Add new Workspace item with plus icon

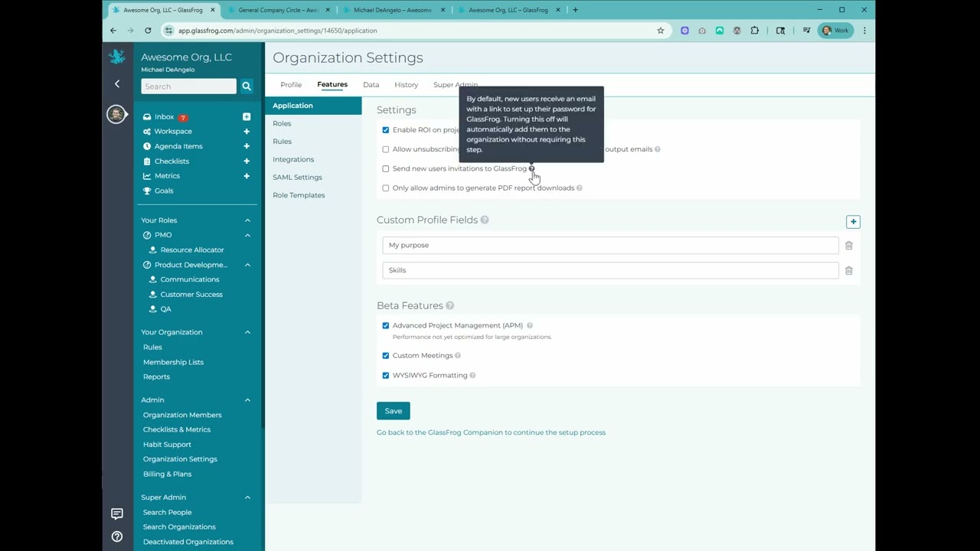pos(247,132)
